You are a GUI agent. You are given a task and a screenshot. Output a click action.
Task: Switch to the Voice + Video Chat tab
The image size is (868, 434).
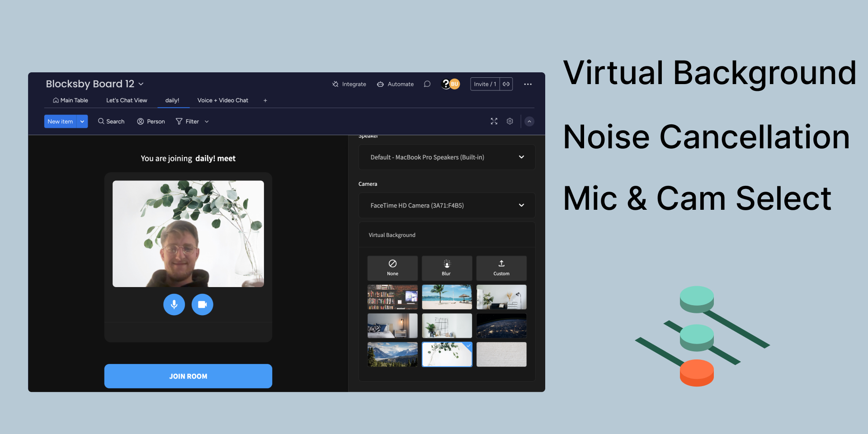[222, 100]
